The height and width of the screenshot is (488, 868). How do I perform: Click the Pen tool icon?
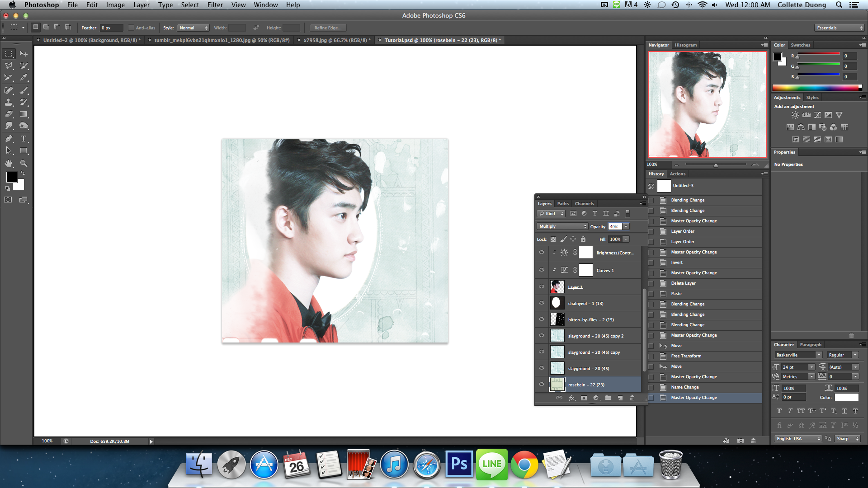coord(9,139)
